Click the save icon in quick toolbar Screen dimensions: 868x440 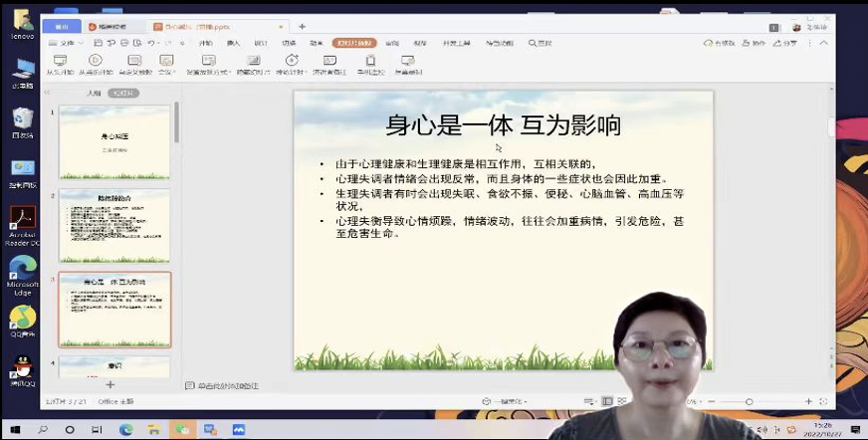[98, 43]
